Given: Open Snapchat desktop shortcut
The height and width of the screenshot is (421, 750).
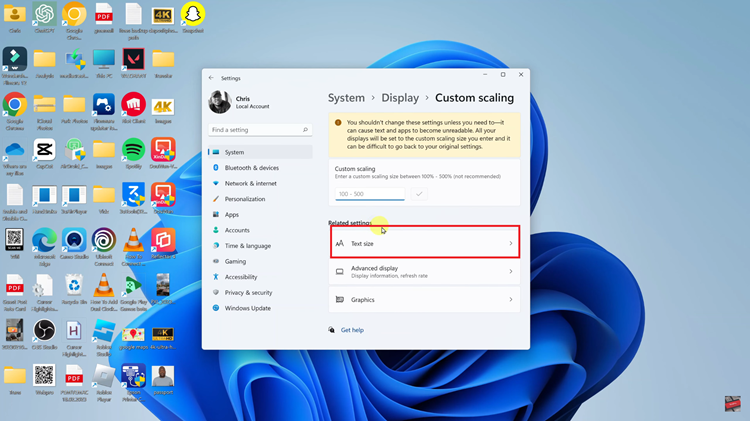Looking at the screenshot, I should (193, 18).
